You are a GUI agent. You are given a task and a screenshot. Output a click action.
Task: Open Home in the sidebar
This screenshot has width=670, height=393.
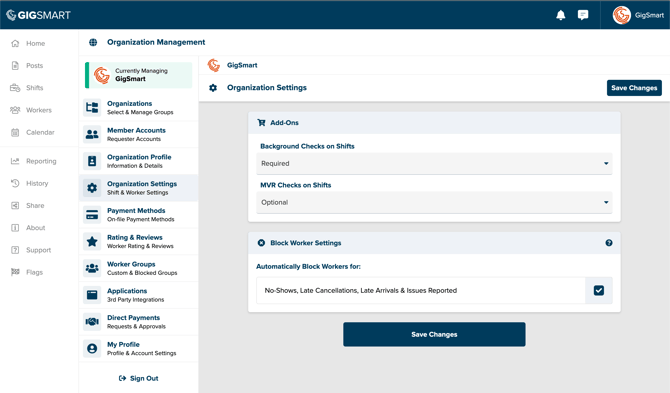35,43
